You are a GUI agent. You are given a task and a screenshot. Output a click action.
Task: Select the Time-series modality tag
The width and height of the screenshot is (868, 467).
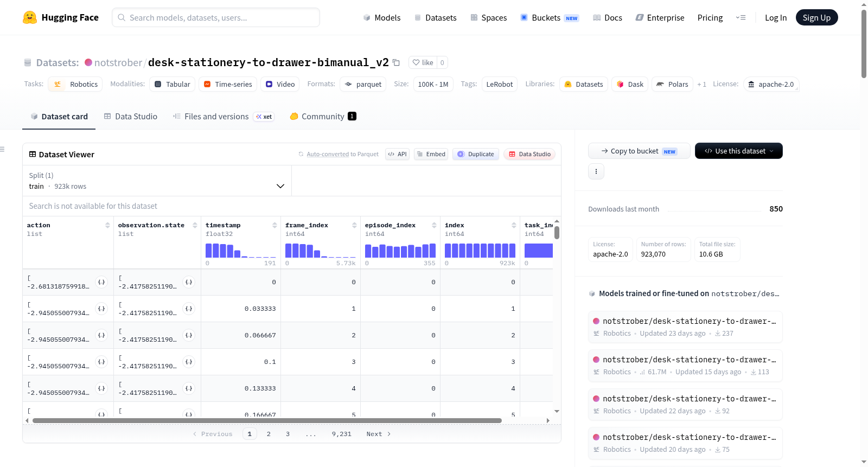click(x=228, y=84)
